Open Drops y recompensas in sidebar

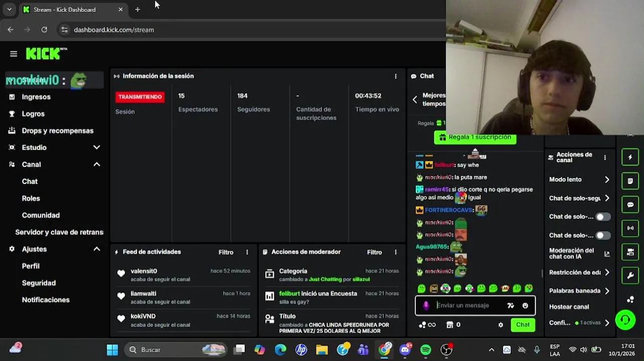click(x=58, y=131)
